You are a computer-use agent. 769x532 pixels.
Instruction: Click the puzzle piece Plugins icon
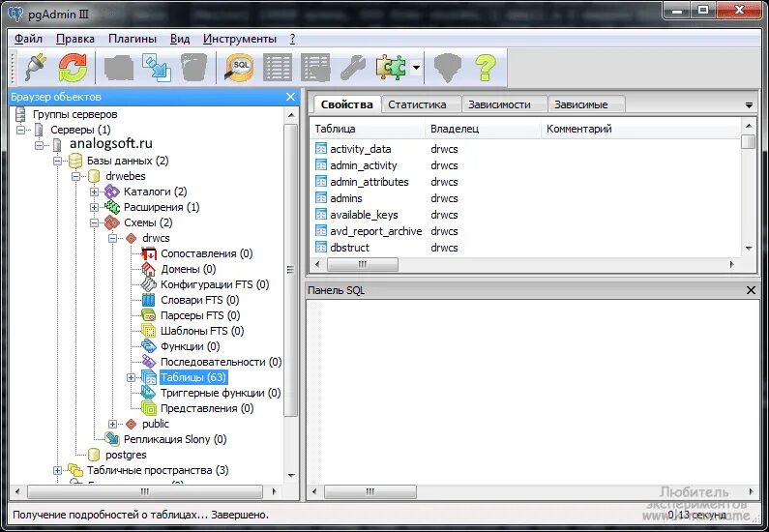click(391, 67)
